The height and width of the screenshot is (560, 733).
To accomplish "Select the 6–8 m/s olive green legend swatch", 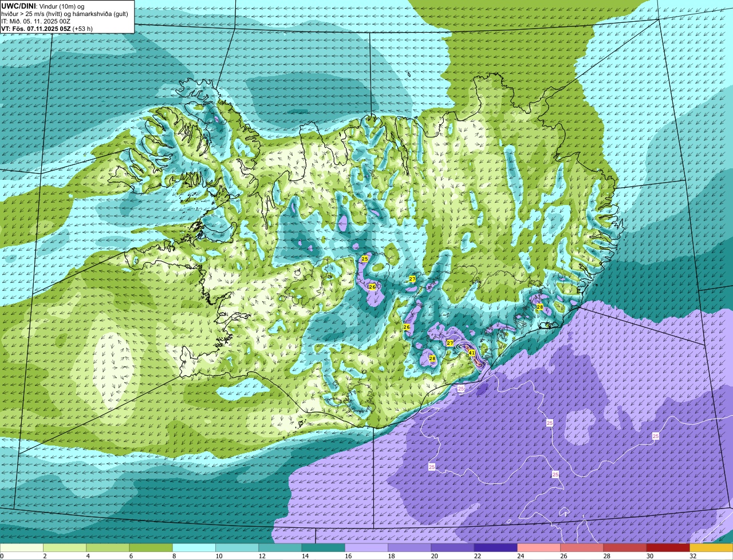I will (151, 548).
